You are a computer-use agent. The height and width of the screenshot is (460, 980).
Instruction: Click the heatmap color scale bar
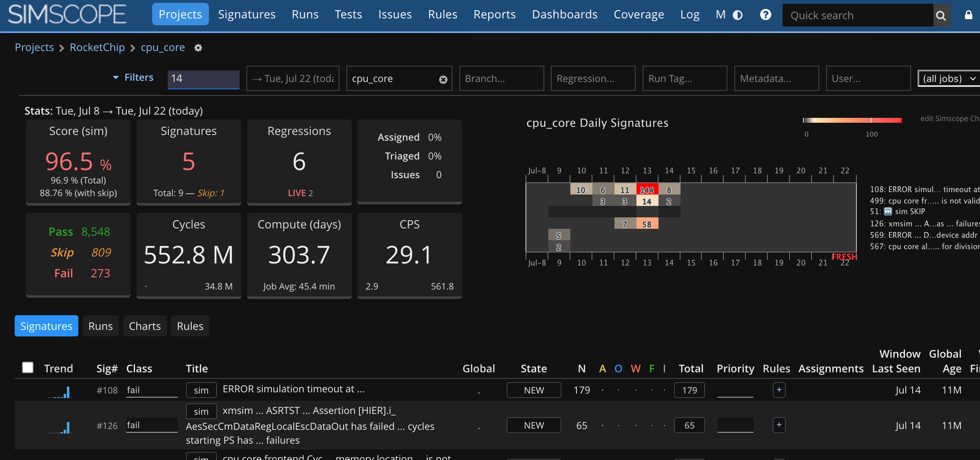click(852, 120)
